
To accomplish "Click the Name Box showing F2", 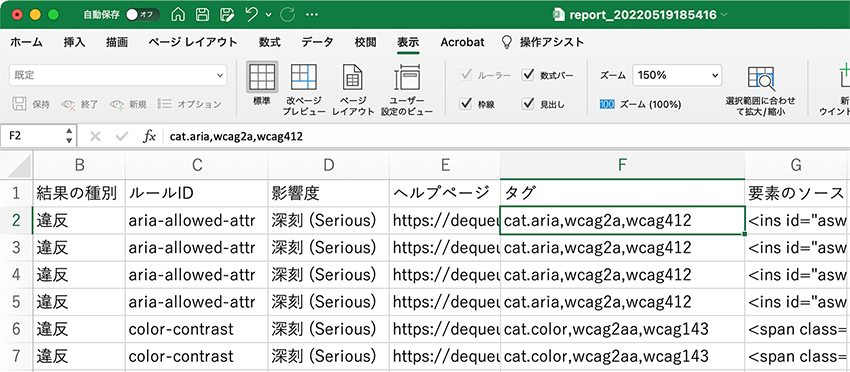I will point(33,136).
